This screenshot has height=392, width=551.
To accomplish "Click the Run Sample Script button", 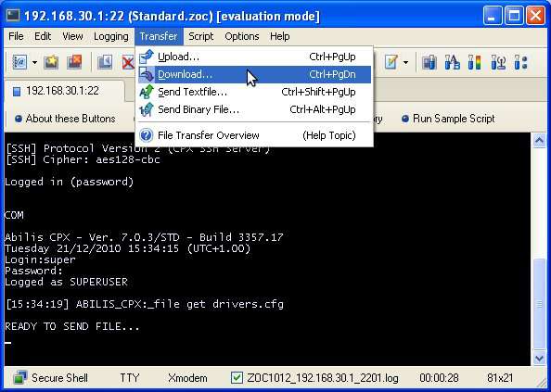I will click(448, 119).
